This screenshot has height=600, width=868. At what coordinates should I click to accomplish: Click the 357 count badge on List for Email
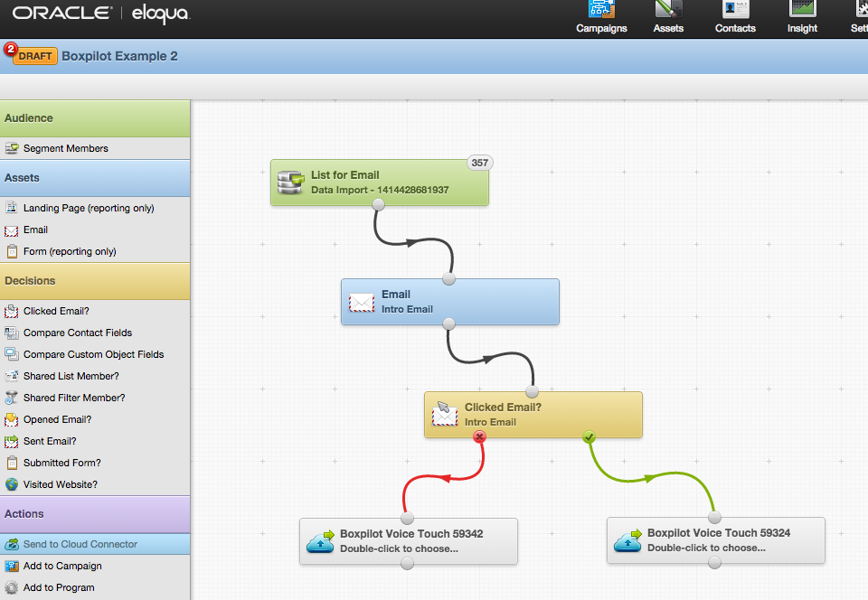[480, 163]
